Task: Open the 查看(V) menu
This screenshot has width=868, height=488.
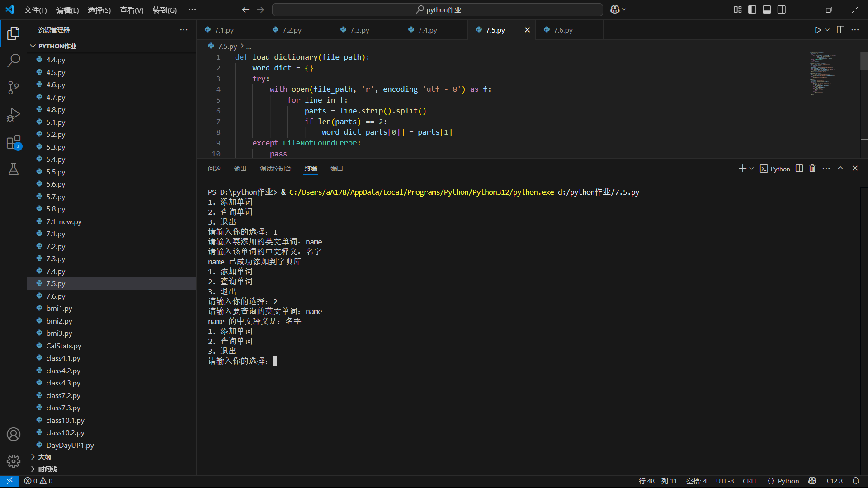Action: [x=131, y=10]
